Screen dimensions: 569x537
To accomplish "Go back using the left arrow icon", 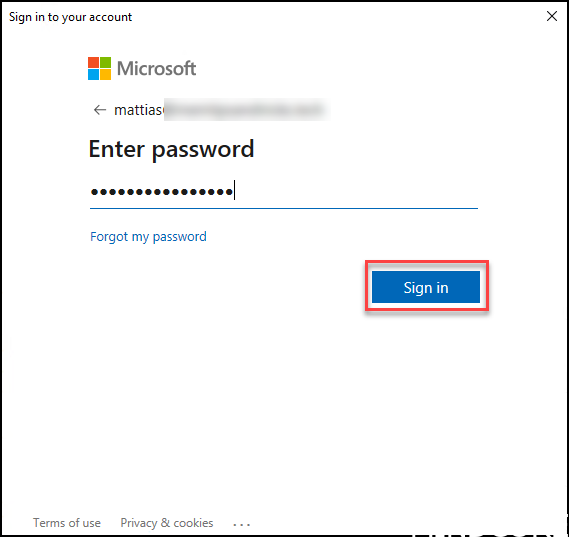I will pos(100,110).
